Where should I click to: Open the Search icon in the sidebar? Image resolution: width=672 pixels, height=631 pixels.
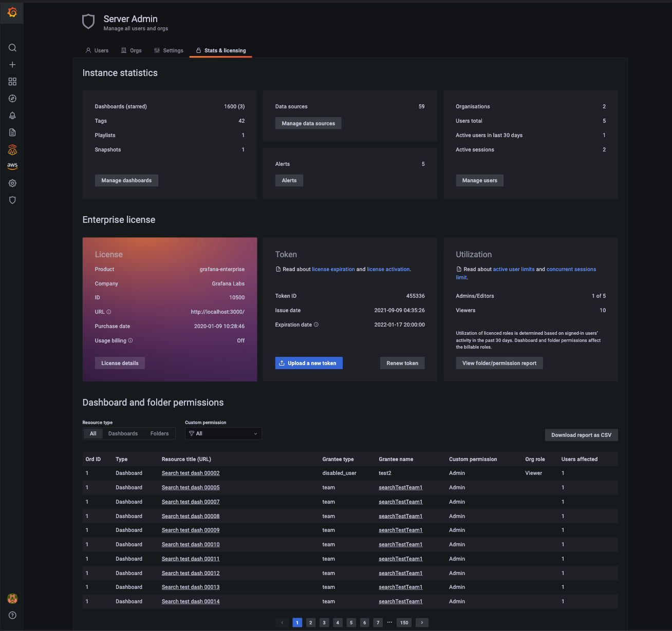[12, 47]
